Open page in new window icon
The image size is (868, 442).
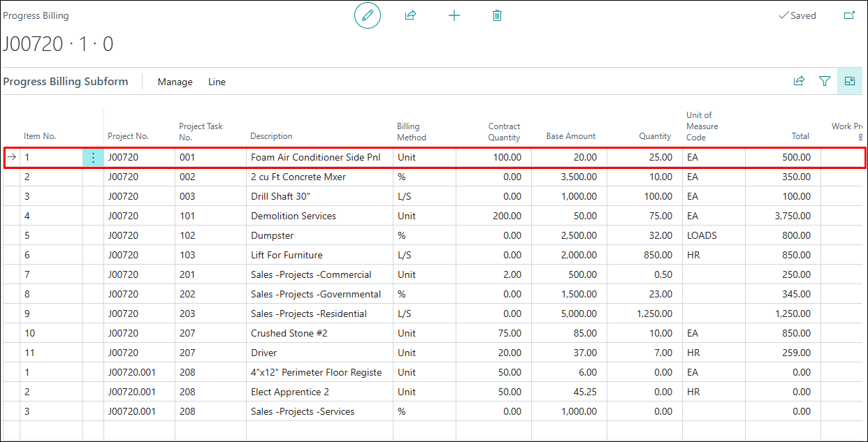[x=849, y=15]
